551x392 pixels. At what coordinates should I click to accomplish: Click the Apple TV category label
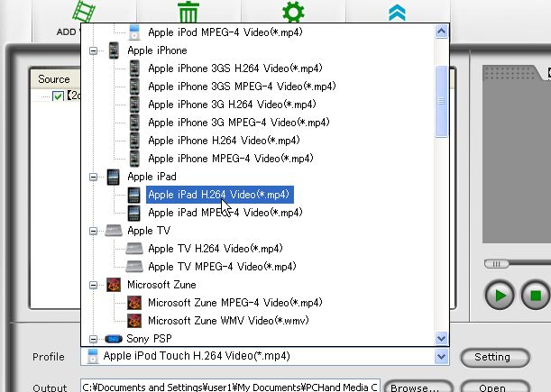[149, 231]
